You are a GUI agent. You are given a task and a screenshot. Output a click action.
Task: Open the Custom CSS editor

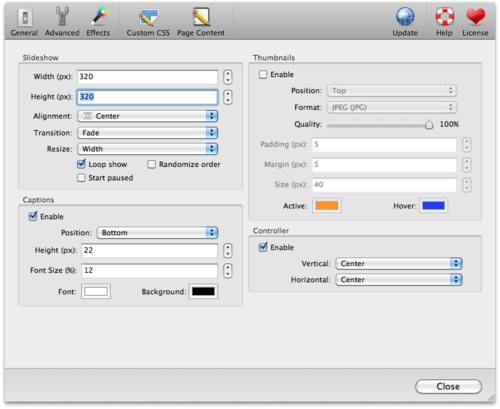point(148,22)
